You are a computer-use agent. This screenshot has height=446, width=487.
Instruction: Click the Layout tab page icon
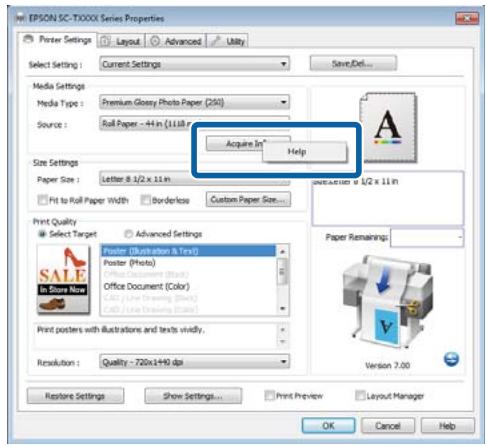[105, 41]
